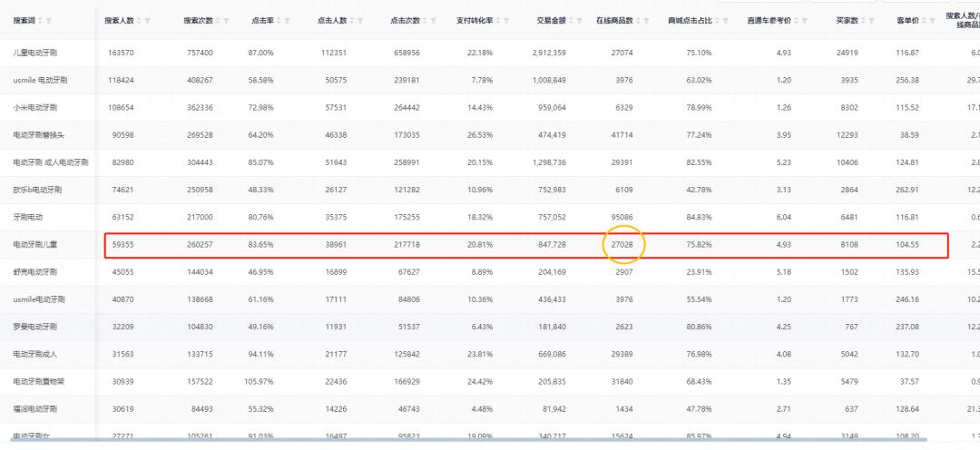Click the 电动牙刷儿童 keyword cell
980x450 pixels.
point(35,244)
